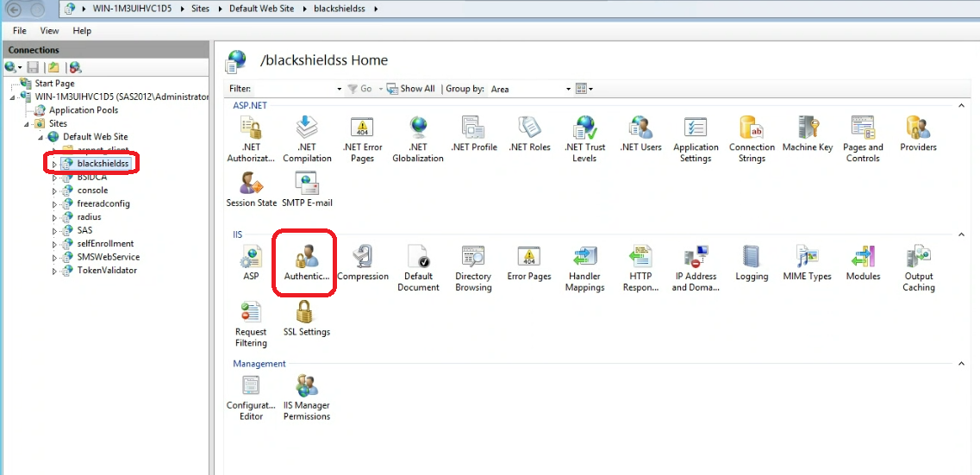The width and height of the screenshot is (980, 475).
Task: Expand the radius tree node
Action: tap(54, 217)
